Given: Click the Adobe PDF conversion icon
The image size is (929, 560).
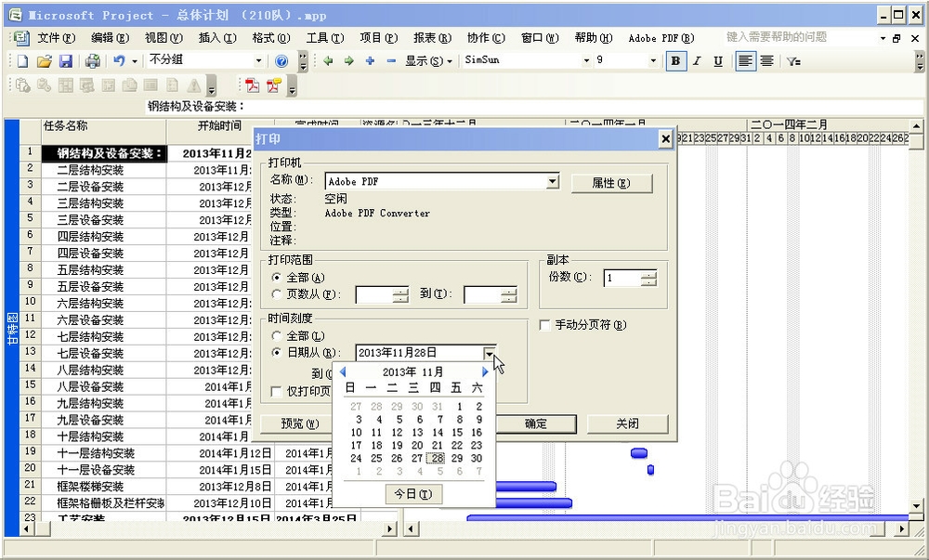Looking at the screenshot, I should pyautogui.click(x=252, y=85).
